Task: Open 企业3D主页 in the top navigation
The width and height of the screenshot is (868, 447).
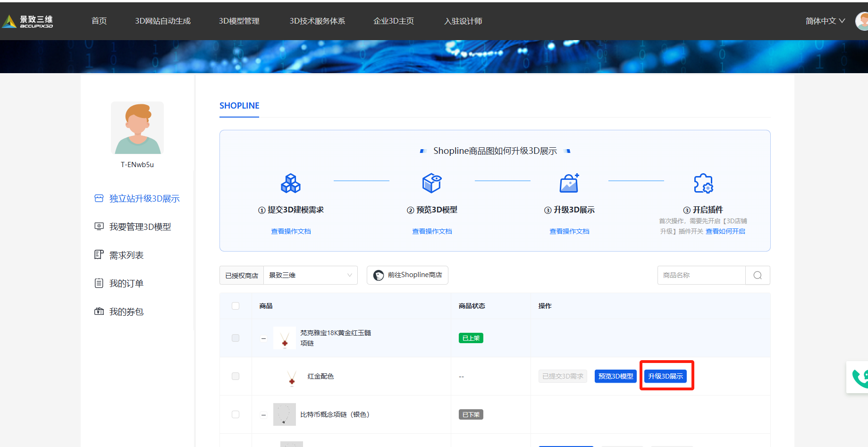Action: [x=394, y=21]
